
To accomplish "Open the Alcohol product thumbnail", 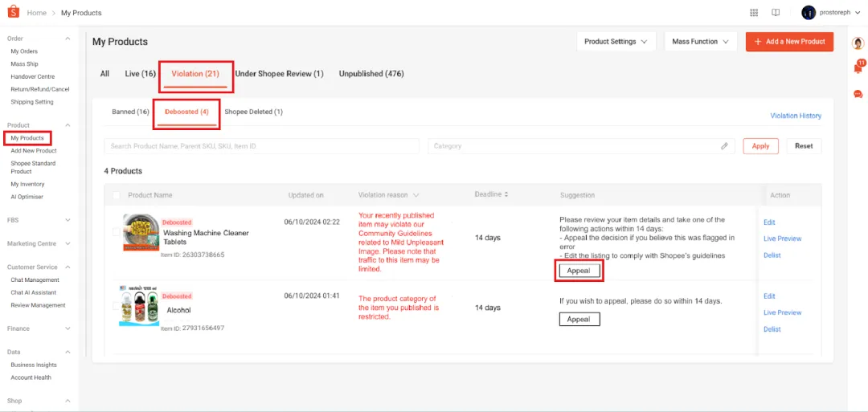I will pyautogui.click(x=140, y=306).
